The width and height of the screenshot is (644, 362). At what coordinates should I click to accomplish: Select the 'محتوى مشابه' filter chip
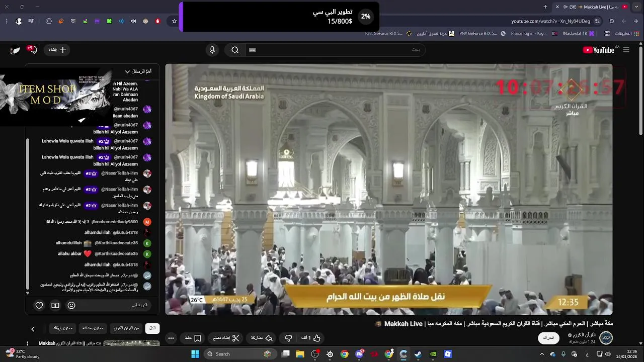[x=93, y=328]
